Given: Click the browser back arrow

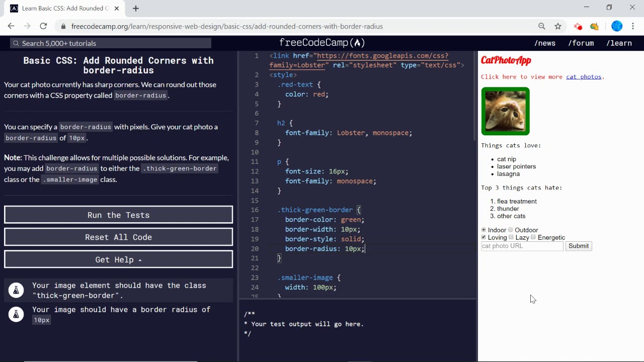Looking at the screenshot, I should (11, 26).
